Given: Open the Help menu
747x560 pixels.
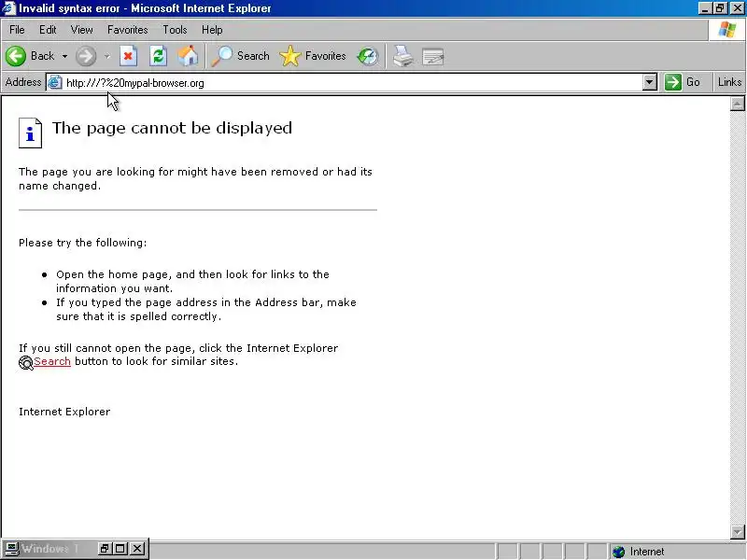Looking at the screenshot, I should tap(212, 30).
